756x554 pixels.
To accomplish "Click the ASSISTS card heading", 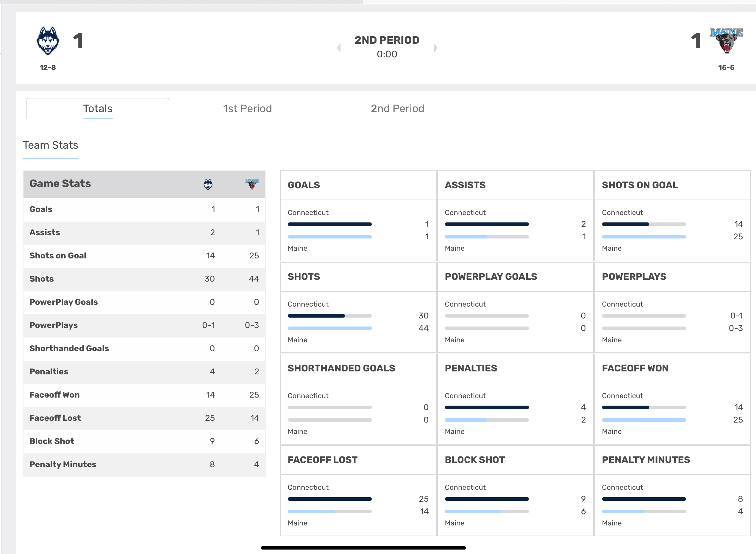I will point(465,185).
